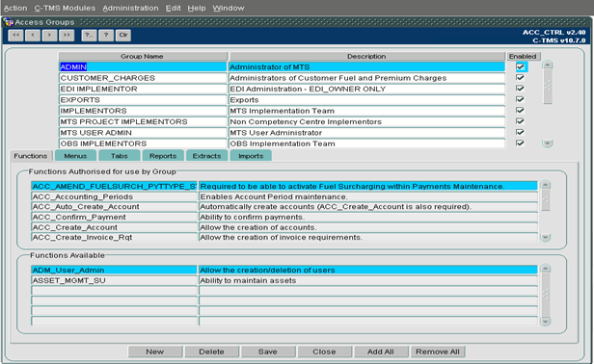Click the Delete button

(x=211, y=351)
